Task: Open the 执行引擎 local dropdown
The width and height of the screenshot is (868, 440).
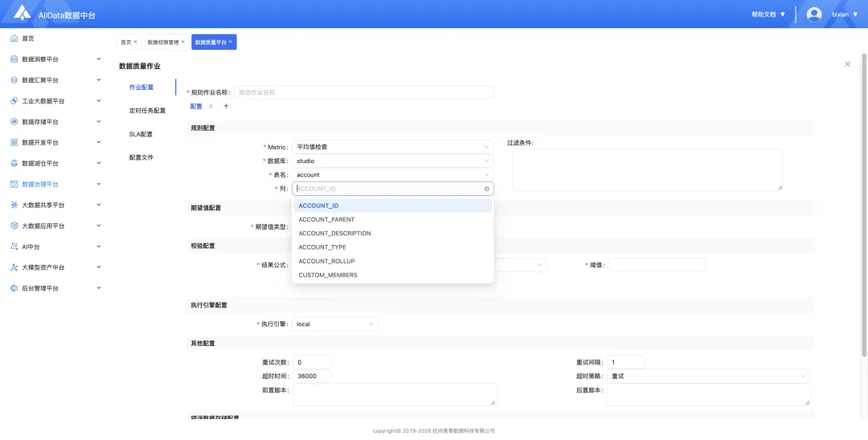Action: click(335, 324)
